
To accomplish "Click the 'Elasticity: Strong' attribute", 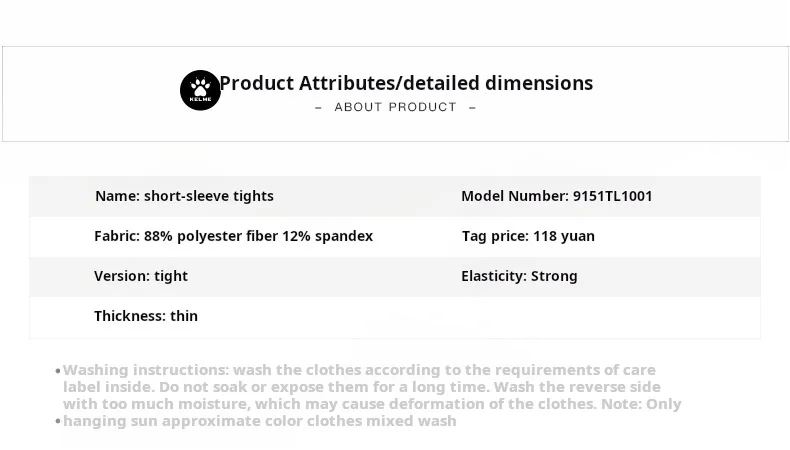I will (x=519, y=276).
